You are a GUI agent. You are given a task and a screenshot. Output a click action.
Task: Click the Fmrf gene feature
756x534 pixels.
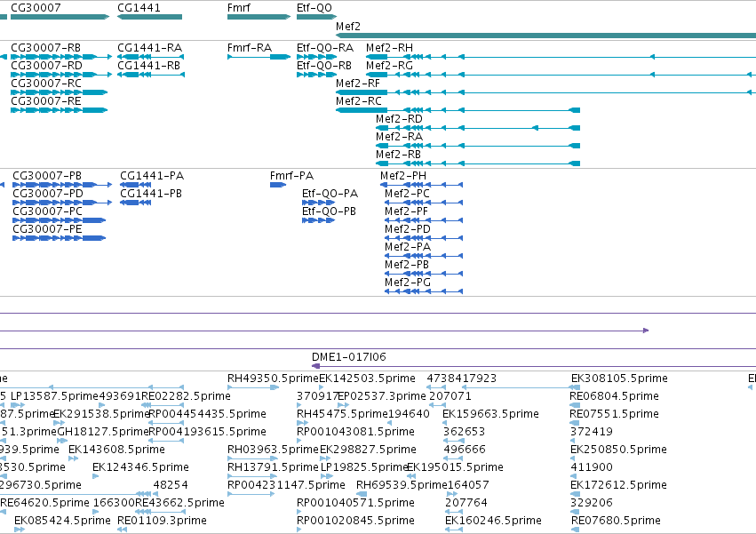click(x=259, y=17)
